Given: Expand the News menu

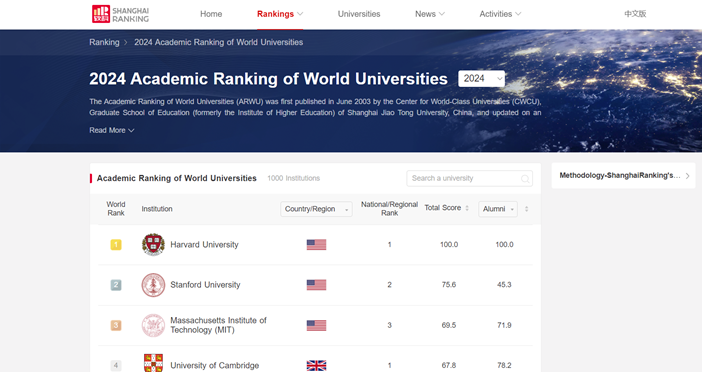Looking at the screenshot, I should (430, 14).
